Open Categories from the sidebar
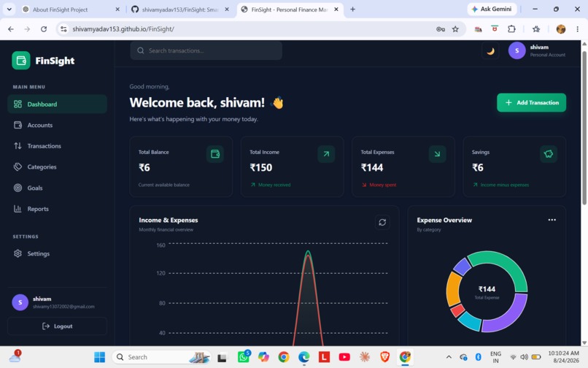The width and height of the screenshot is (588, 368). (57, 167)
